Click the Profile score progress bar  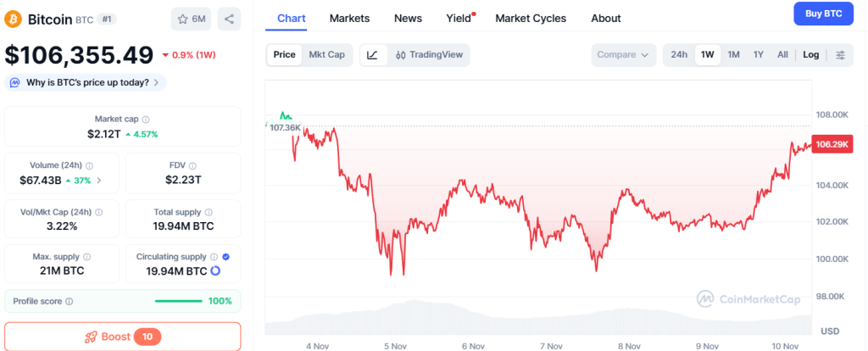tap(178, 301)
